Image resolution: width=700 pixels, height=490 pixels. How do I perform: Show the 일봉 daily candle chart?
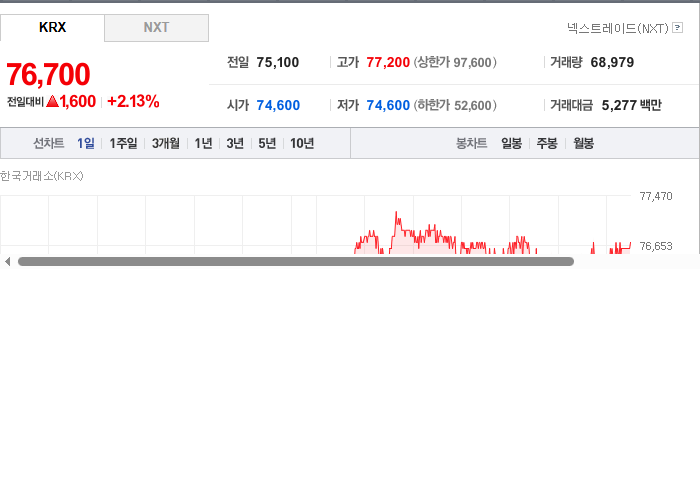click(x=511, y=143)
